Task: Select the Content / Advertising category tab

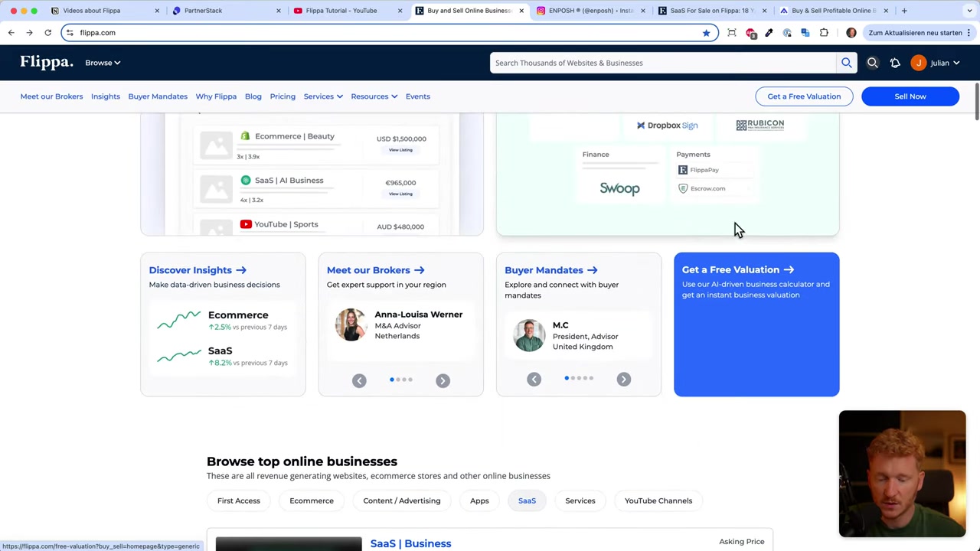Action: point(402,500)
